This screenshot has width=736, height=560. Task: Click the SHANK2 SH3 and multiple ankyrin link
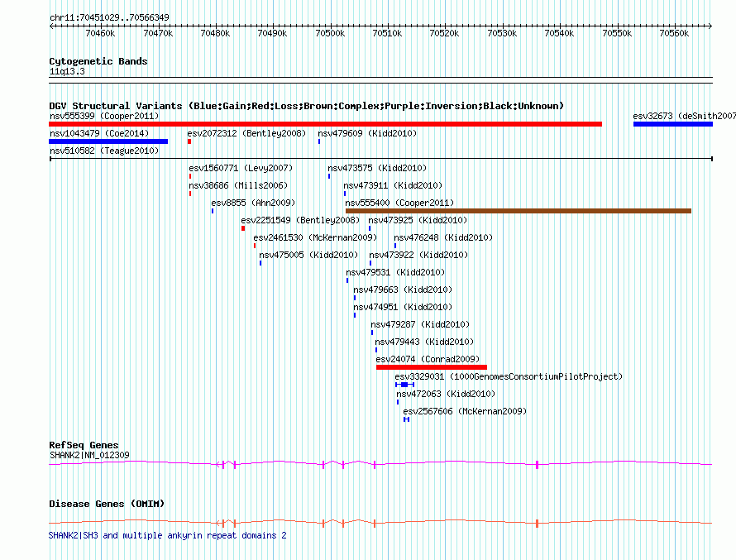tap(167, 535)
